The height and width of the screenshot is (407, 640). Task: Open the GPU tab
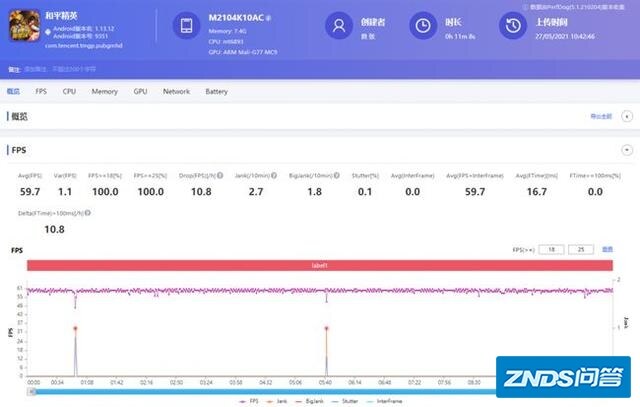pyautogui.click(x=140, y=91)
